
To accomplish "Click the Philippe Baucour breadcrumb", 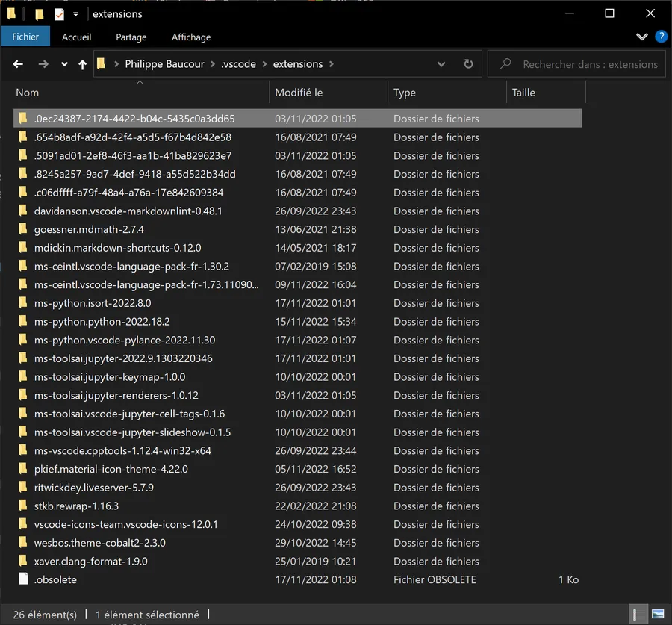I will point(164,64).
